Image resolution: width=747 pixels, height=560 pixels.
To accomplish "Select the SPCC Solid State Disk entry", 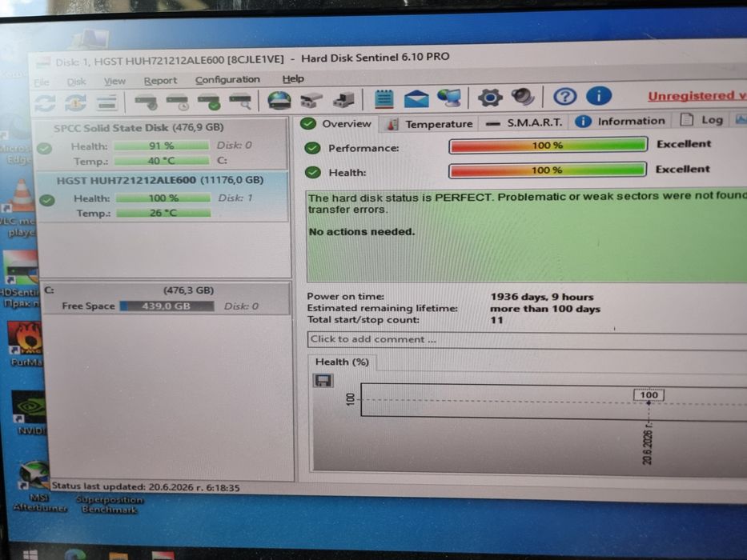I will pyautogui.click(x=162, y=144).
